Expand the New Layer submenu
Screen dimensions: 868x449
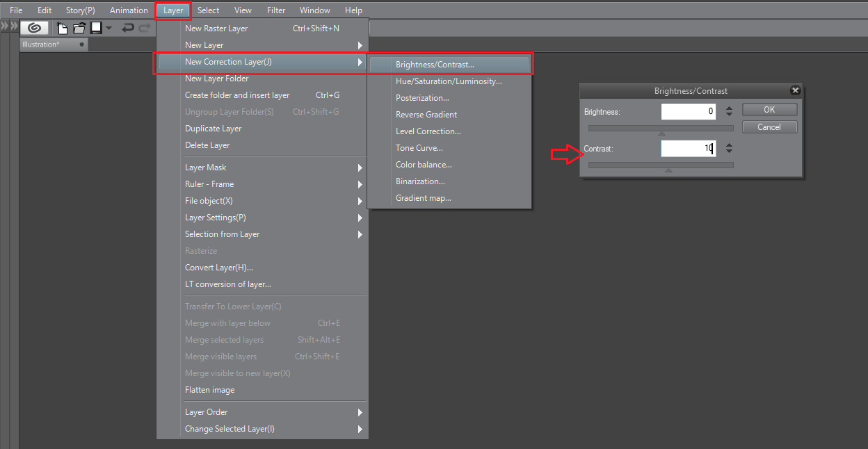[x=262, y=45]
